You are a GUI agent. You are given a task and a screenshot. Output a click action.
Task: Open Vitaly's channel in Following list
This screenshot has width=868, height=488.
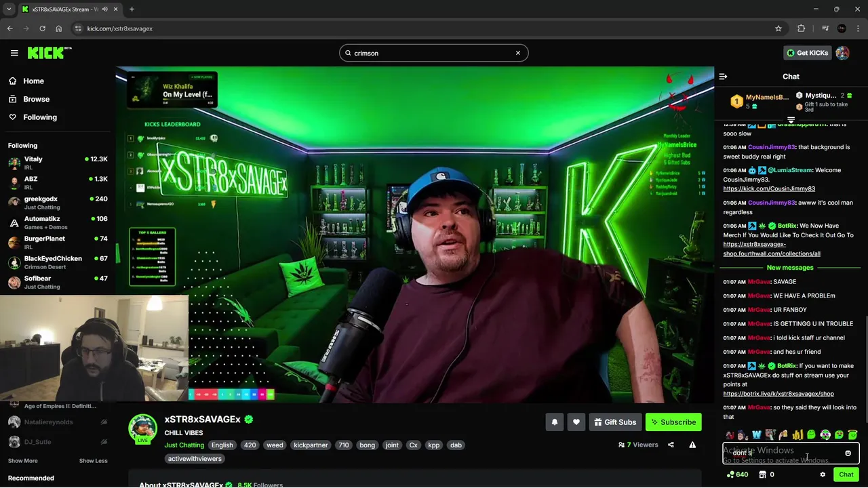[x=57, y=163]
